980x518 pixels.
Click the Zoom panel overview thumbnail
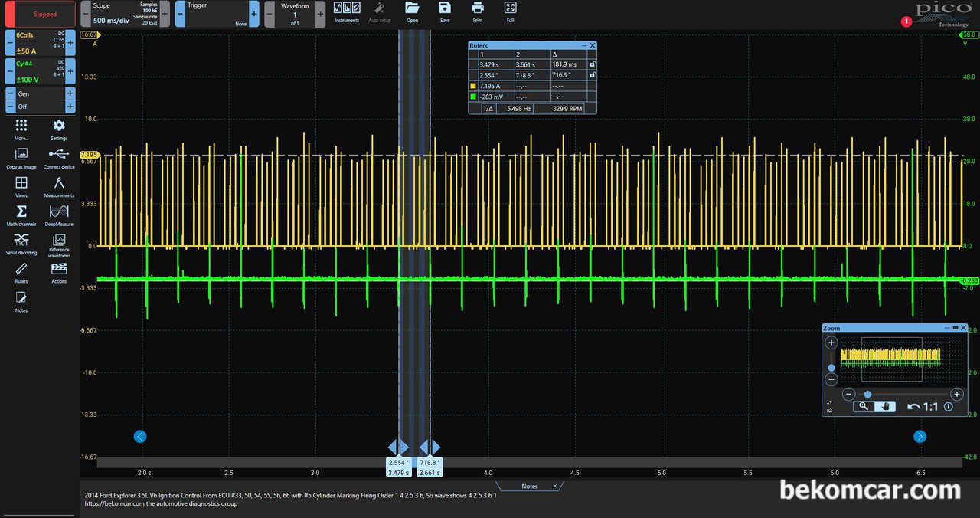pyautogui.click(x=902, y=359)
